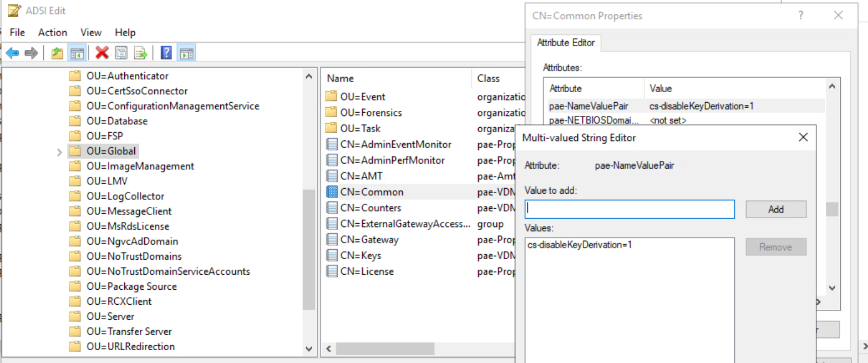Click the blue Help toolbar icon
The width and height of the screenshot is (868, 363).
tap(166, 53)
